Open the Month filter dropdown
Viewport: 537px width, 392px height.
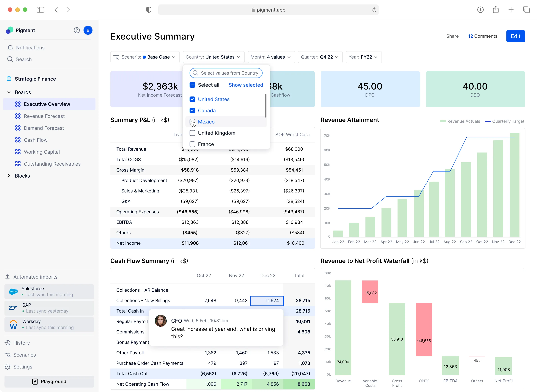[x=271, y=57]
